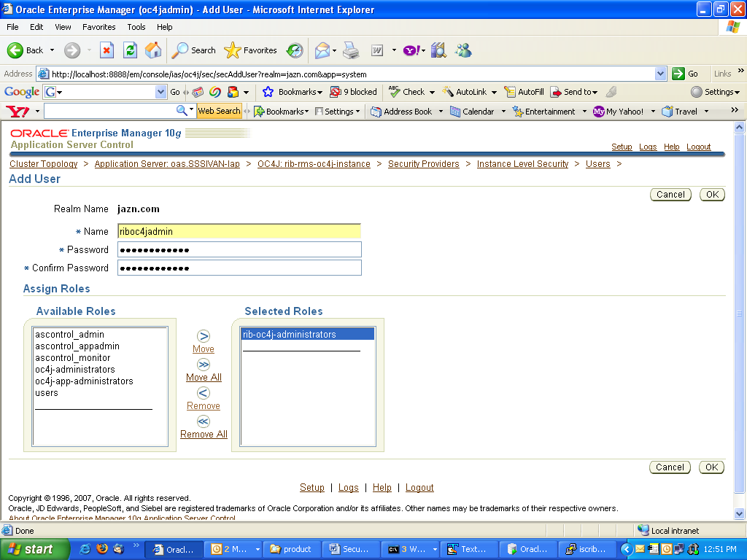Click in the Confirm Password field
The image size is (747, 560).
239,268
